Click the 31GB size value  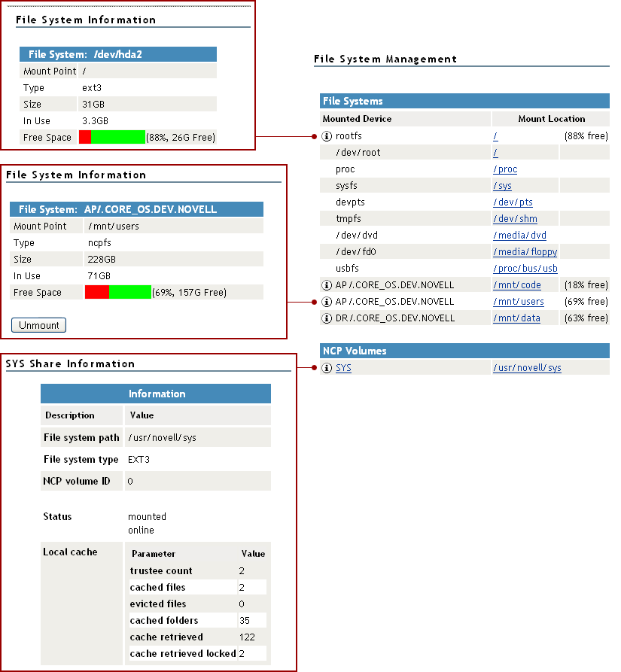pyautogui.click(x=93, y=105)
